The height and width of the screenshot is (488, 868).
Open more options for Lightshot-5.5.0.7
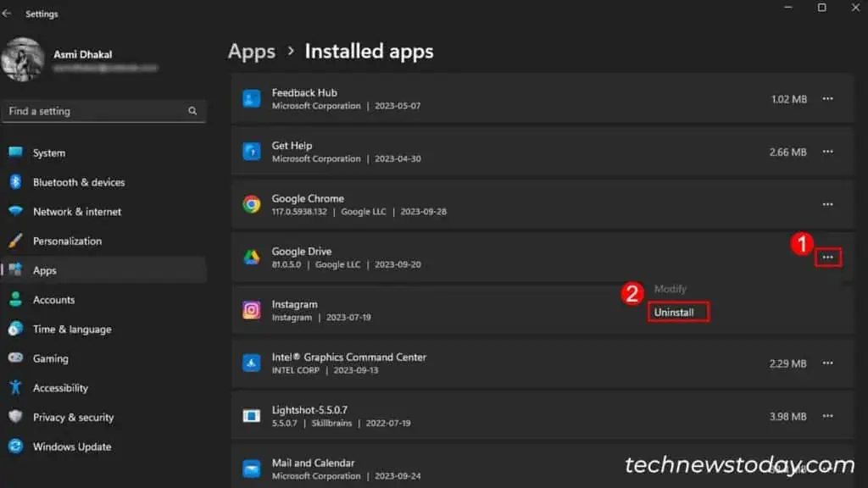tap(827, 416)
